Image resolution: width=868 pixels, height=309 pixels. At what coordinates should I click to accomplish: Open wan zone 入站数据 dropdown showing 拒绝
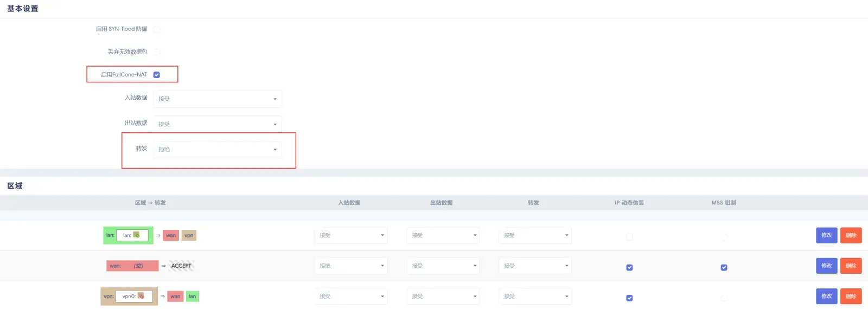click(351, 266)
